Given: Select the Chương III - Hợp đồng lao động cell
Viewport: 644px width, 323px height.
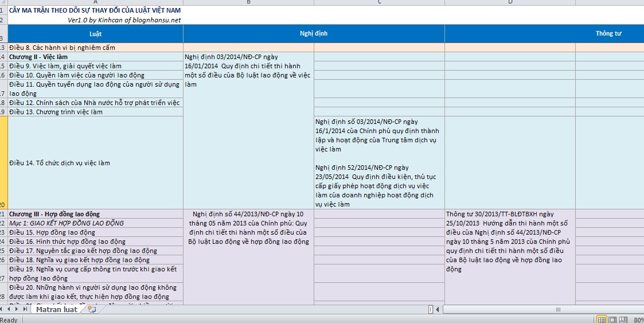Looking at the screenshot, I should coord(95,214).
